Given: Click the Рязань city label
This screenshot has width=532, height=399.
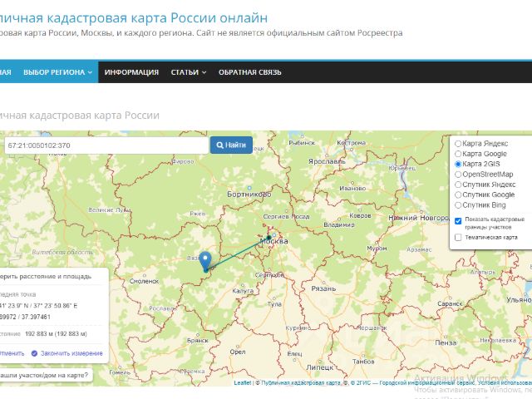Looking at the screenshot, I should click(323, 288).
